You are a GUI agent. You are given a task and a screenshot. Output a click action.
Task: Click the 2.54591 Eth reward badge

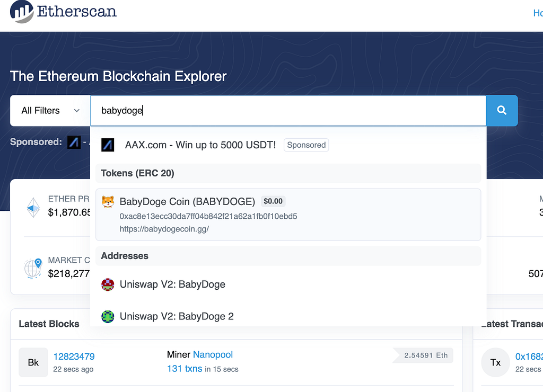423,355
